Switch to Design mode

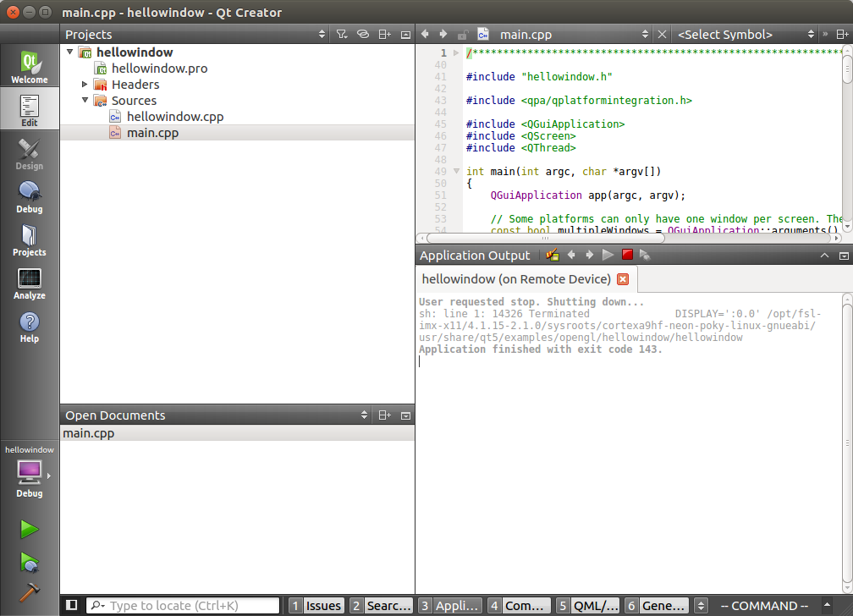click(x=29, y=153)
